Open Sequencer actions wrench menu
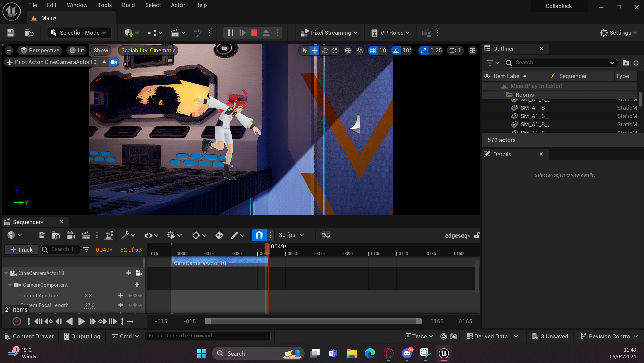Viewport: 644px width, 363px height. pyautogui.click(x=128, y=235)
